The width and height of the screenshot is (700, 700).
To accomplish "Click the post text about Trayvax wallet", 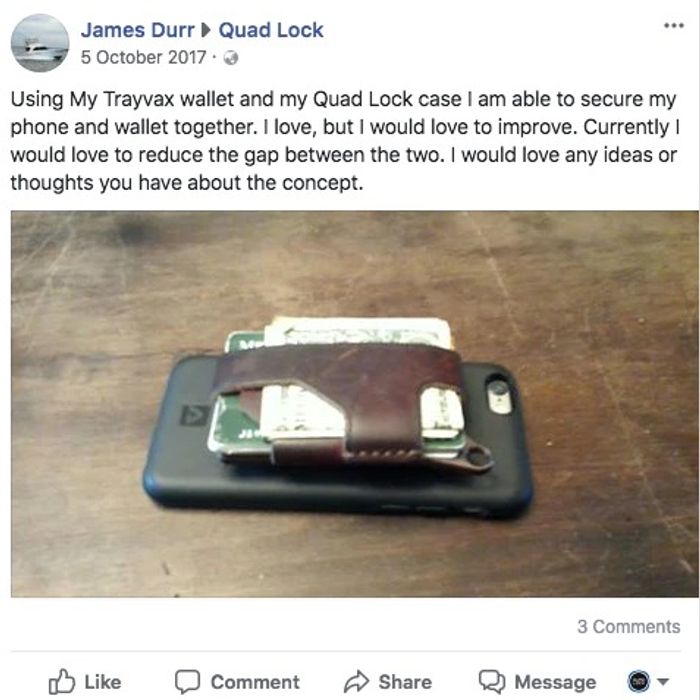I will point(345,141).
